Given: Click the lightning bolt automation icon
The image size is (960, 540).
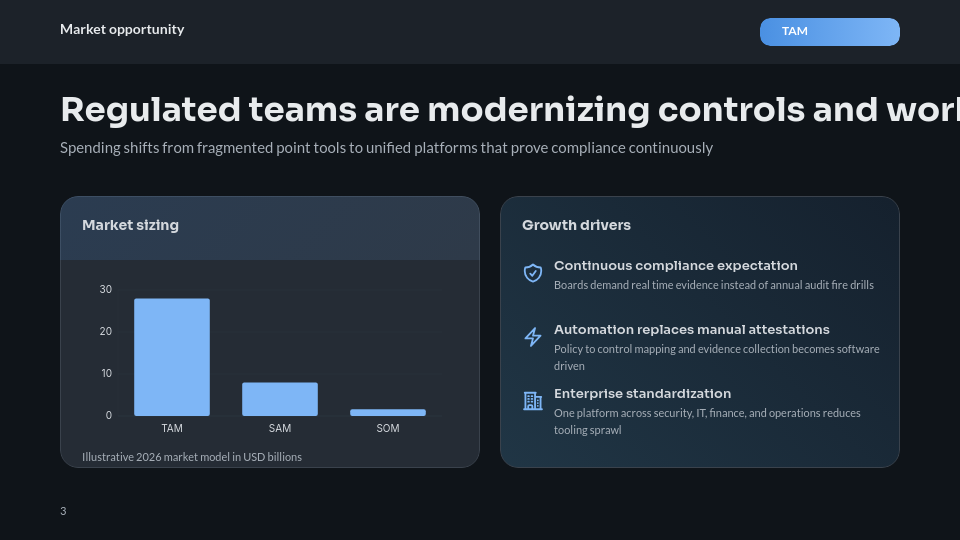Looking at the screenshot, I should tap(533, 337).
